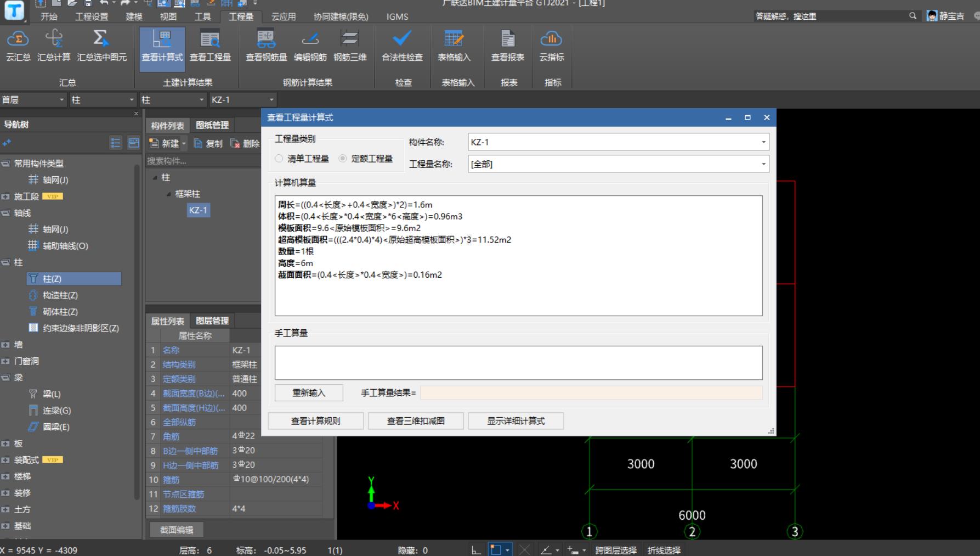Open the 工程量名称 [全部] dropdown
The width and height of the screenshot is (980, 556).
(x=763, y=164)
